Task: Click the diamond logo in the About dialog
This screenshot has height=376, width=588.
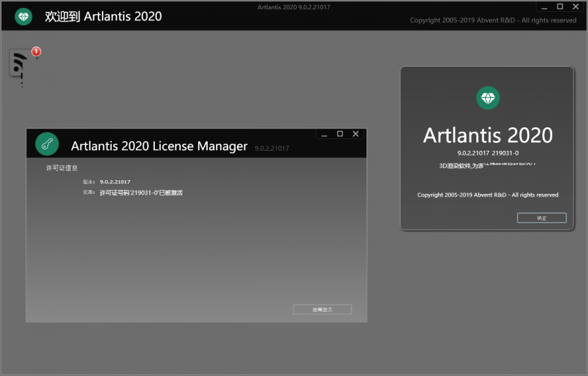Action: point(487,98)
